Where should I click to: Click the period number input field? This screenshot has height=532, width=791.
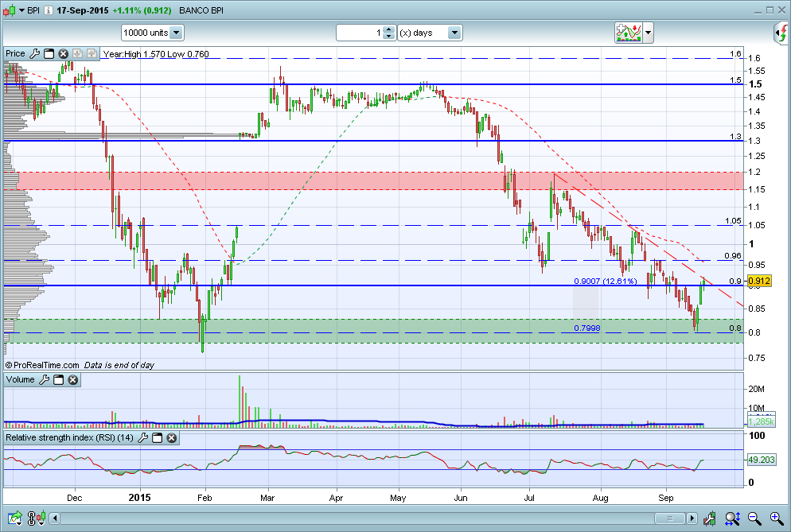(360, 33)
